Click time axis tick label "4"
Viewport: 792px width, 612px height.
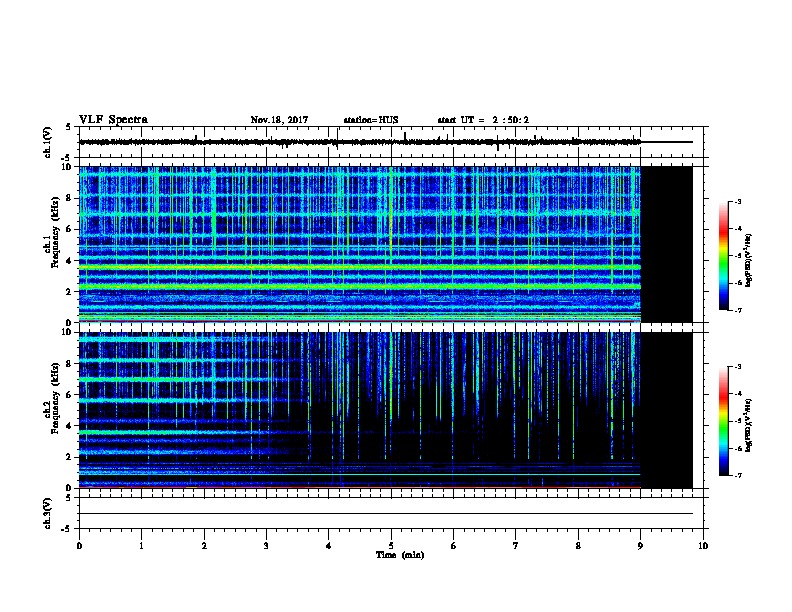coord(328,546)
